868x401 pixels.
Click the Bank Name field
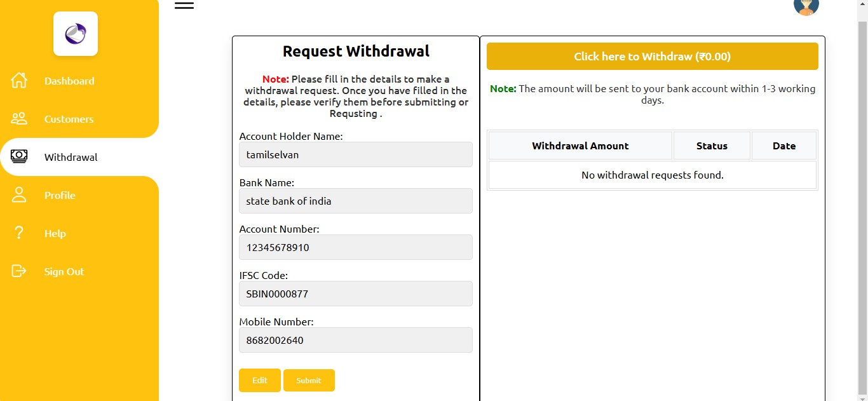pyautogui.click(x=355, y=201)
